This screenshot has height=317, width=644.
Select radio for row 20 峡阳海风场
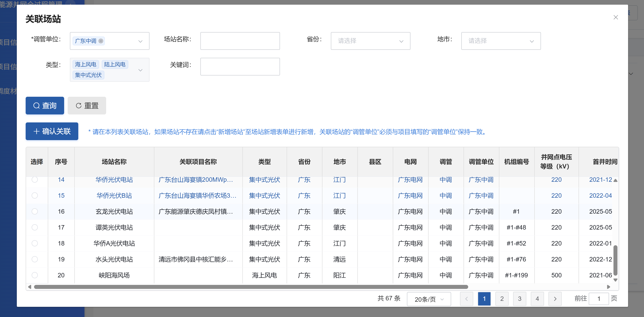[x=35, y=275]
